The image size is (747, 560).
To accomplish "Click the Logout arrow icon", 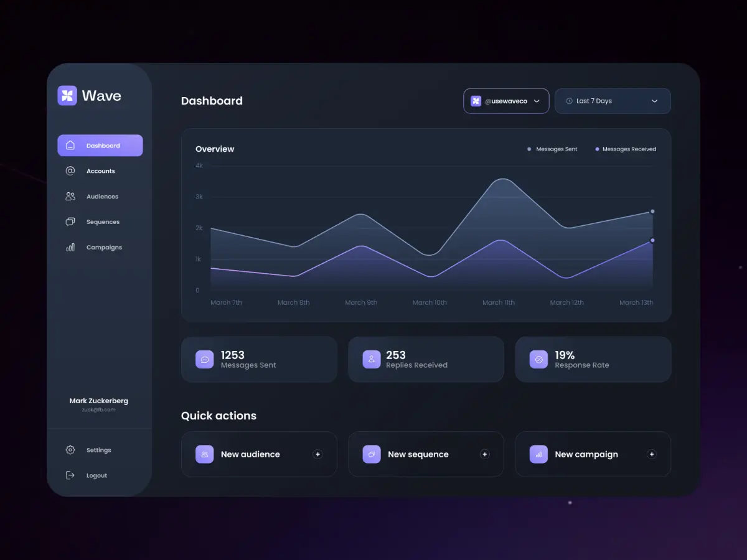I will (x=70, y=475).
